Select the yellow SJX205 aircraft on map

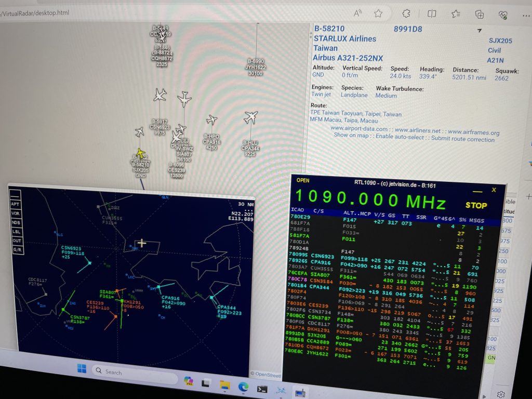(140, 153)
